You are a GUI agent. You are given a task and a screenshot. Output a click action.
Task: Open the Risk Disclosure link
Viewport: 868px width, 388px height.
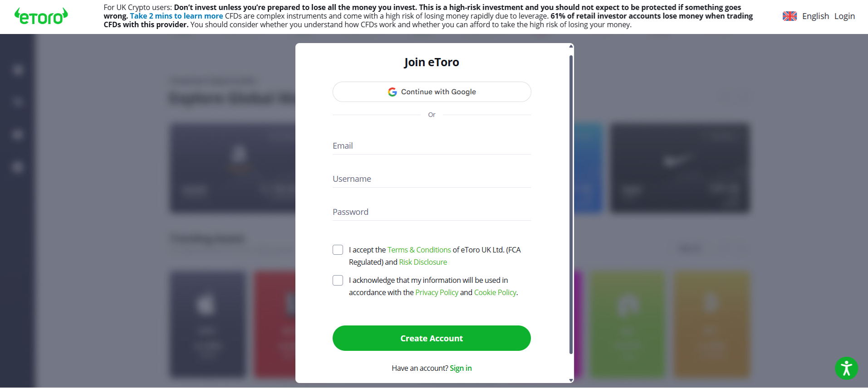pyautogui.click(x=422, y=262)
